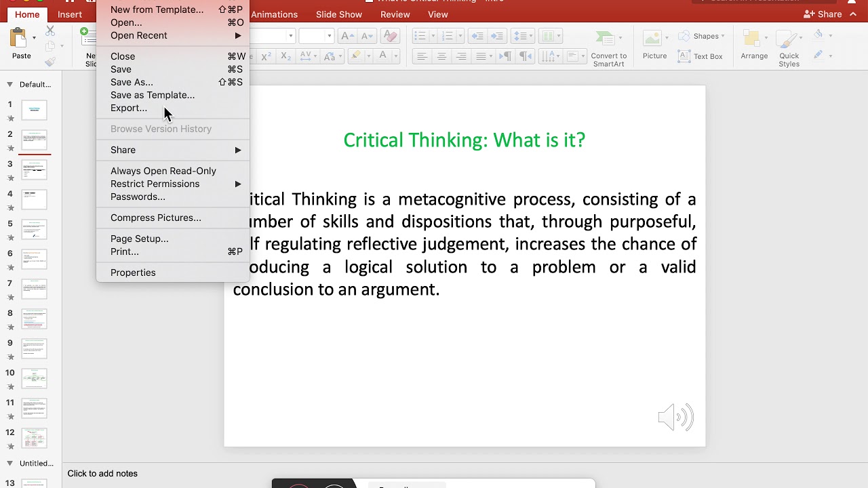Open Quick Styles gallery

point(789,49)
